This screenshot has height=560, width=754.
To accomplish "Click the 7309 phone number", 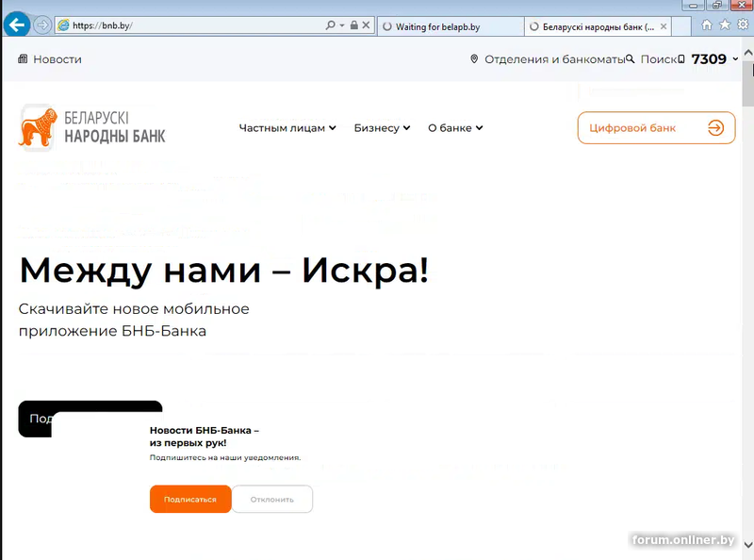I will pos(709,59).
